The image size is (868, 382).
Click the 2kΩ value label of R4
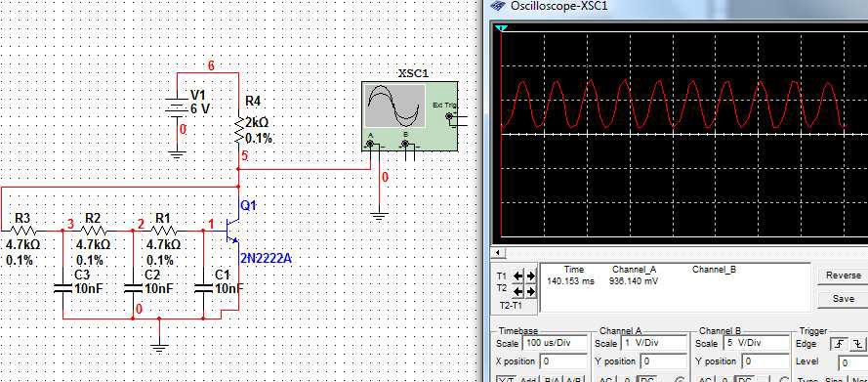[x=257, y=122]
